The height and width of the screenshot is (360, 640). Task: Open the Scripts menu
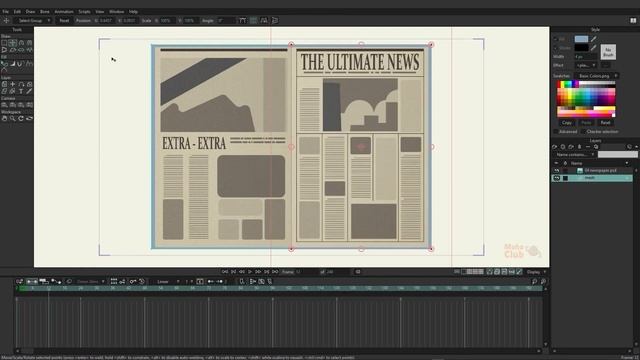coord(84,11)
